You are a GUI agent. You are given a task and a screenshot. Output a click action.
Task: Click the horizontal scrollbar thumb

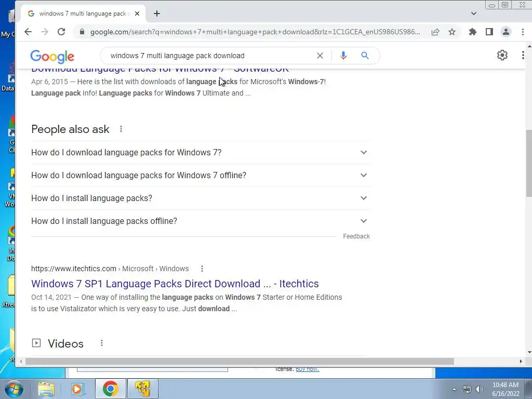[x=240, y=362]
